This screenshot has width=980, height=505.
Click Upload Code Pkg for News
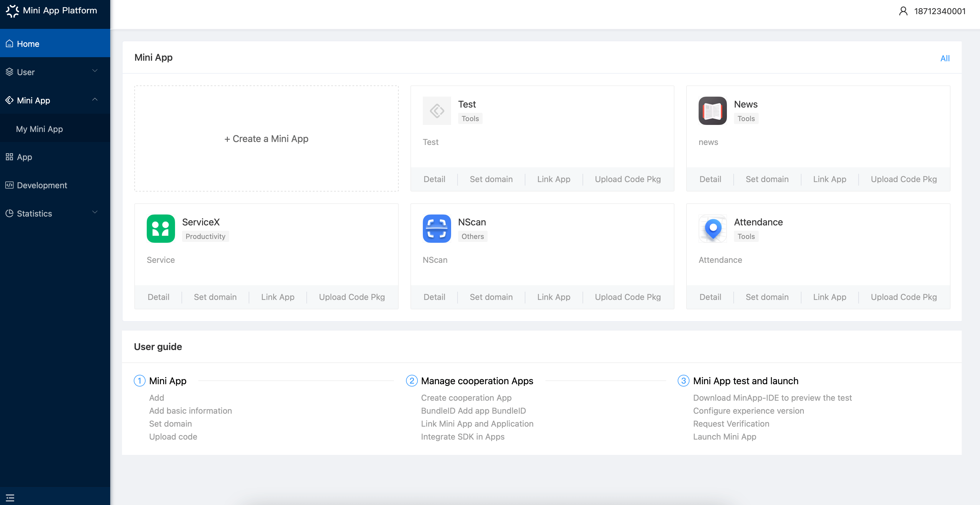pos(903,179)
